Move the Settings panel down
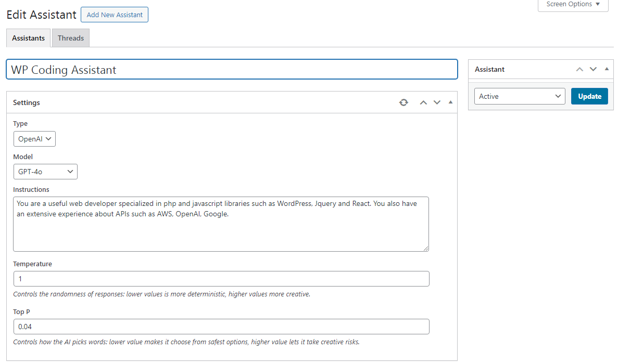618x364 pixels. 437,102
